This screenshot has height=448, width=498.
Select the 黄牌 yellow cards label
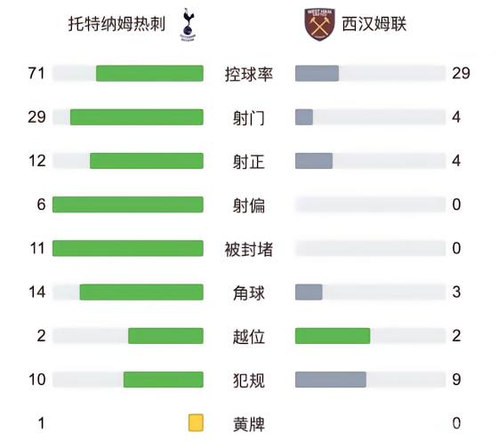pos(249,424)
